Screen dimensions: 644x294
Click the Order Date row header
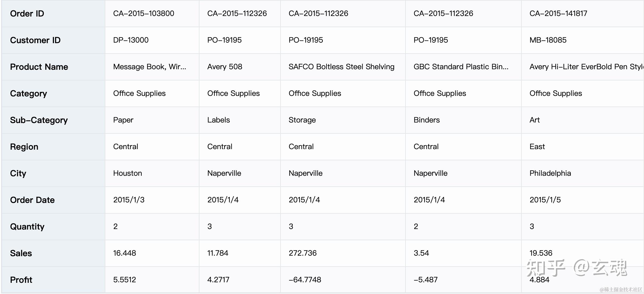(32, 200)
